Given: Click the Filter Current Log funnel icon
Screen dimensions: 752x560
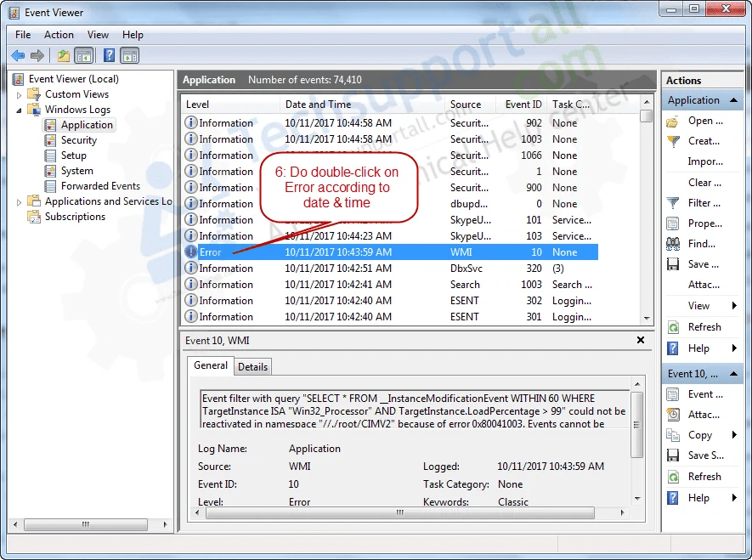Looking at the screenshot, I should point(673,203).
